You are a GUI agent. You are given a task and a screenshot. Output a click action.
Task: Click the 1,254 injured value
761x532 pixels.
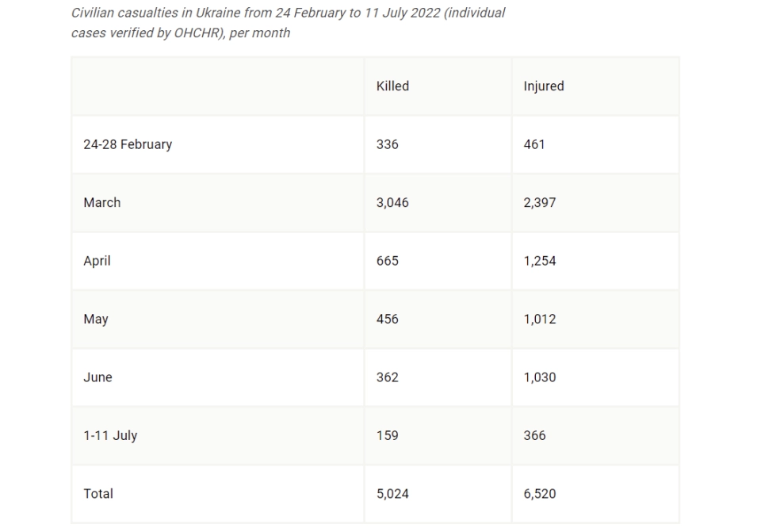540,261
